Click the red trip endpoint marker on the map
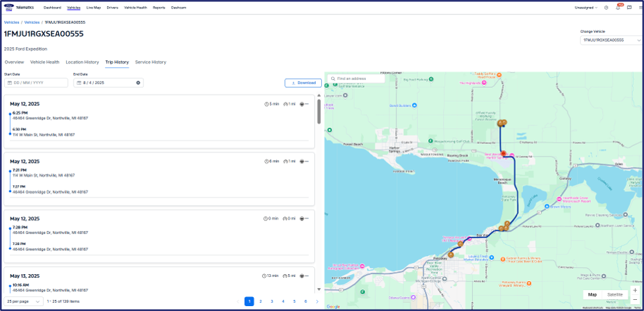This screenshot has height=311, width=644. click(503, 153)
